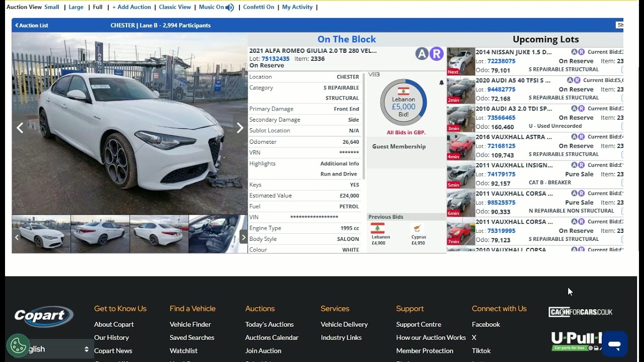The image size is (644, 362).
Task: Click R badge on 2016 Vauxhall Astra lot
Action: click(581, 137)
